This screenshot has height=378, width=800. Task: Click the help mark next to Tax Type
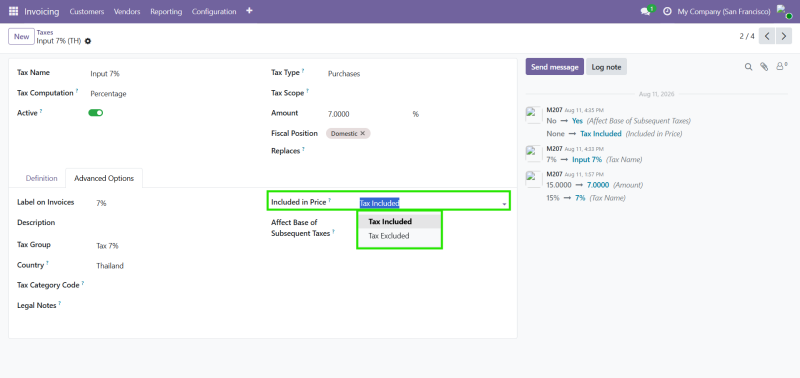pos(303,71)
